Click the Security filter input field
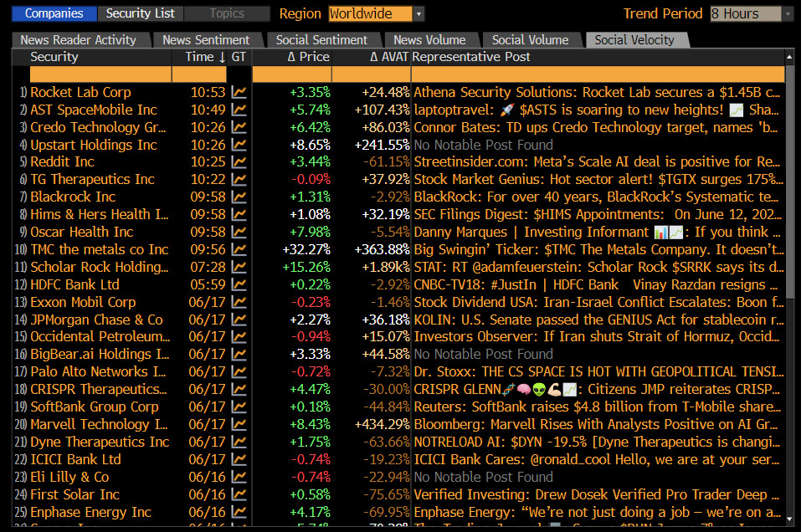801x532 pixels. [100, 74]
